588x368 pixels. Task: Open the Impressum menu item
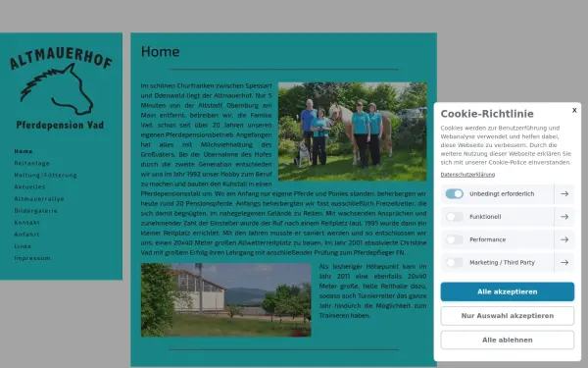(32, 258)
